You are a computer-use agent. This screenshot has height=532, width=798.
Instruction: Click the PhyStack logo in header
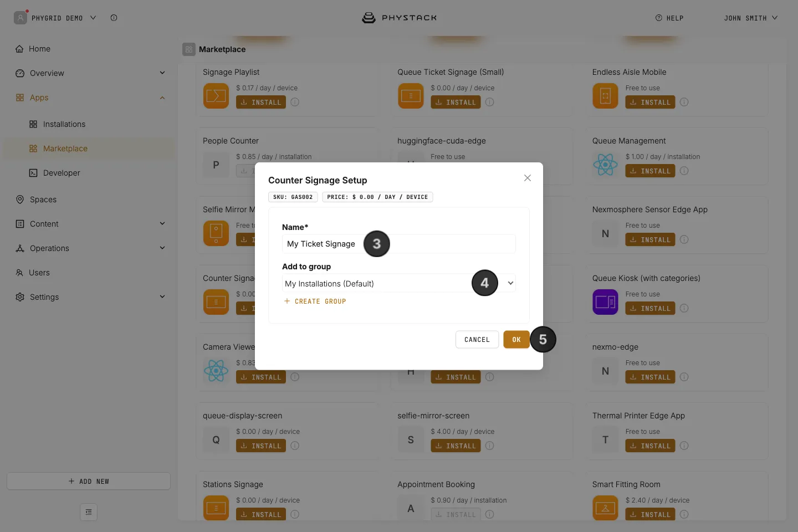399,18
